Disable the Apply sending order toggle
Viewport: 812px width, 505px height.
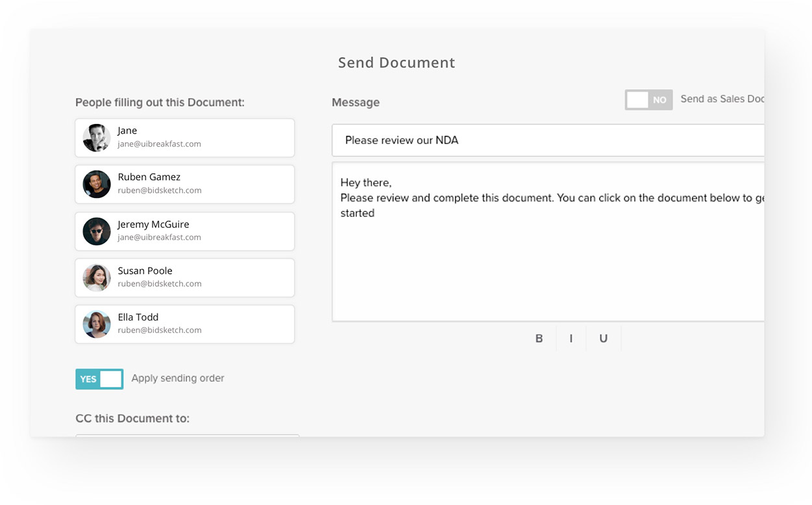click(99, 378)
